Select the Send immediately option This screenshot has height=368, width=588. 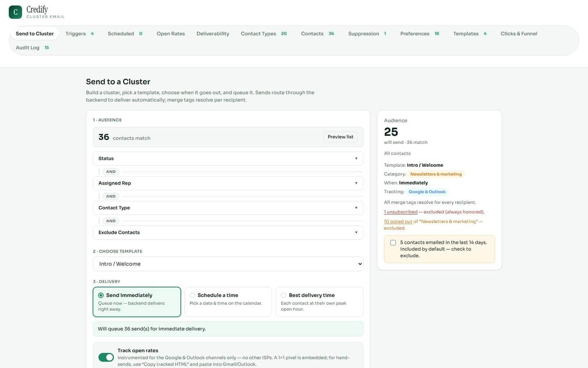137,302
